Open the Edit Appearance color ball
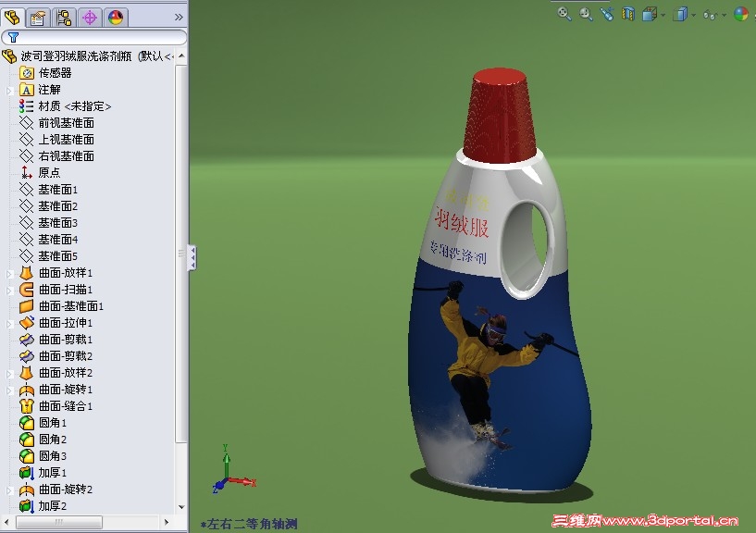The width and height of the screenshot is (756, 533). 741,14
